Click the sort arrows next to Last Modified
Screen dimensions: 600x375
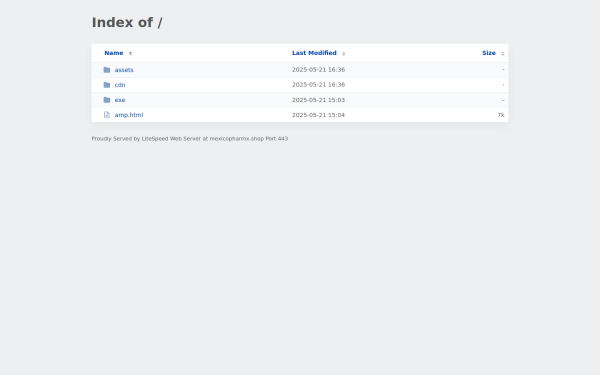[343, 54]
